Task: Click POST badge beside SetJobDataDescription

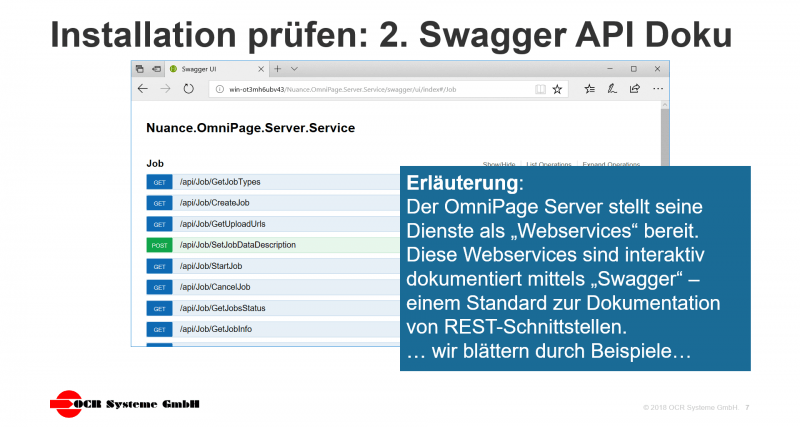Action: (159, 245)
